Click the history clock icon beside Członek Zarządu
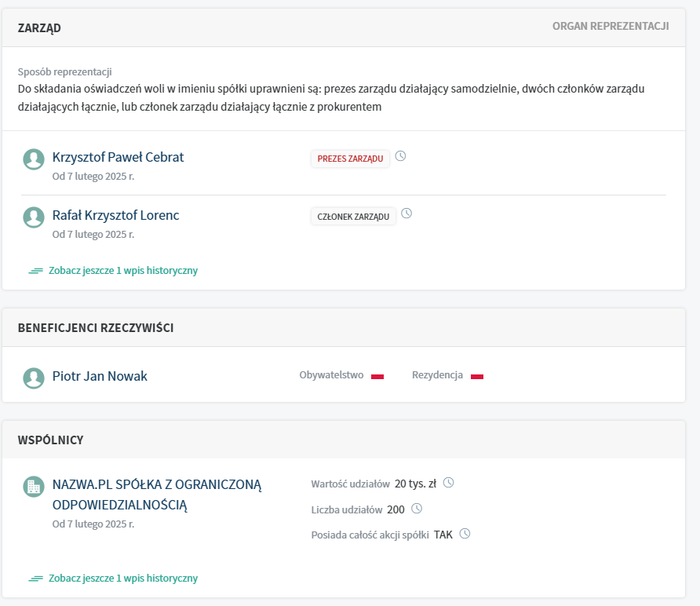700x606 pixels. 407,214
